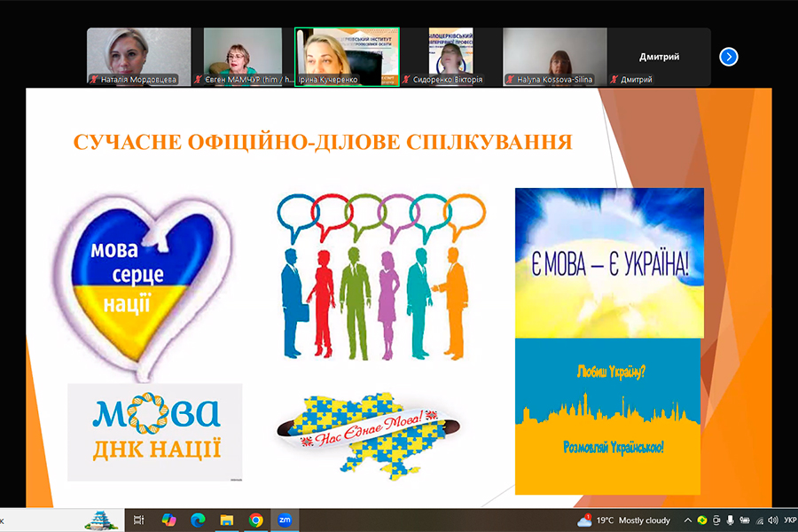798x532 pixels.
Task: Select Сидоренко Вікторія's video tile
Action: coord(451,57)
